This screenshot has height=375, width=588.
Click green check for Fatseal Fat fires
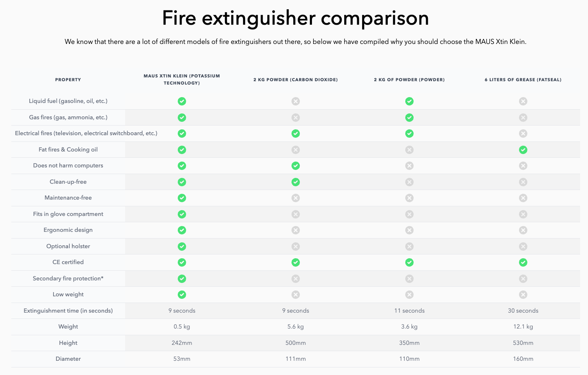[x=523, y=150]
